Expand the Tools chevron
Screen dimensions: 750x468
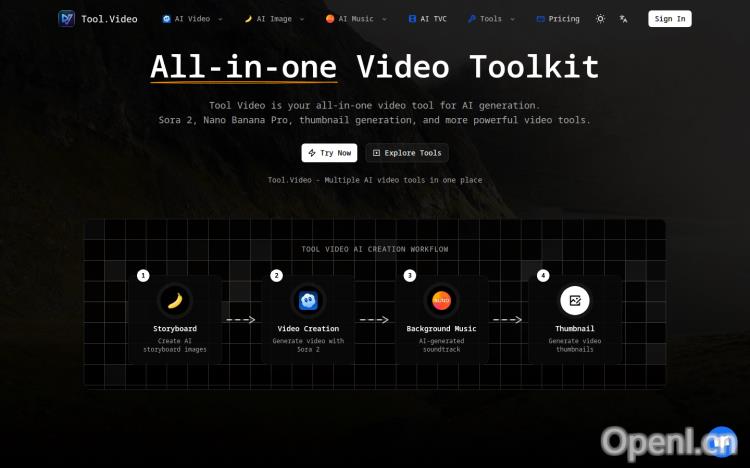pyautogui.click(x=512, y=19)
